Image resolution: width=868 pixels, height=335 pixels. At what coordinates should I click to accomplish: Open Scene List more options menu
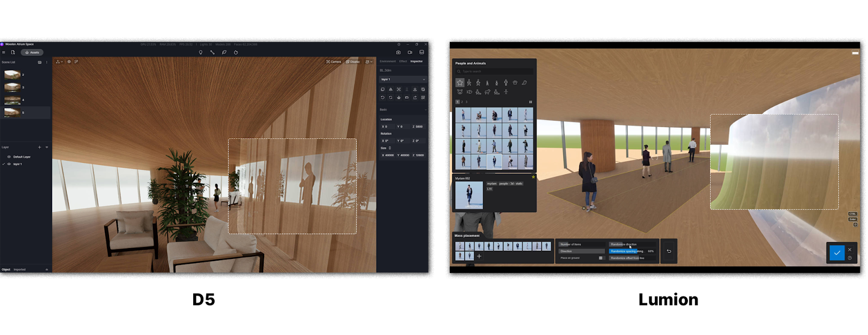pyautogui.click(x=47, y=62)
